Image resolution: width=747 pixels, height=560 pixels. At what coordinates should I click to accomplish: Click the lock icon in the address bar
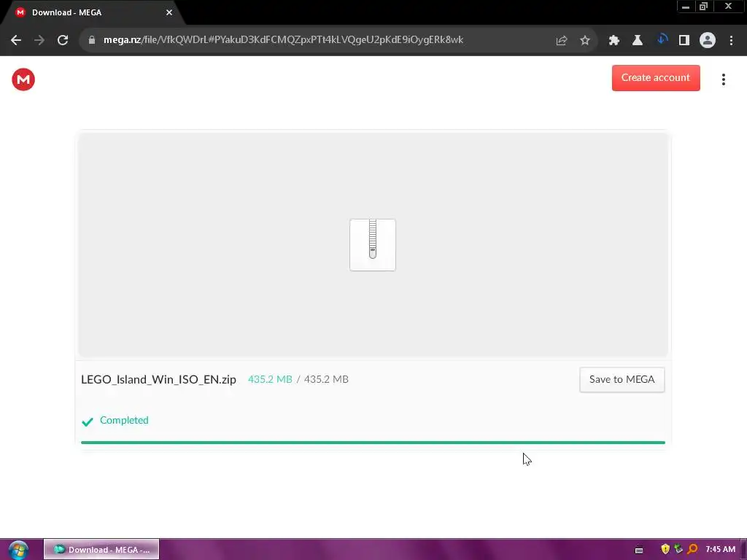click(x=92, y=40)
